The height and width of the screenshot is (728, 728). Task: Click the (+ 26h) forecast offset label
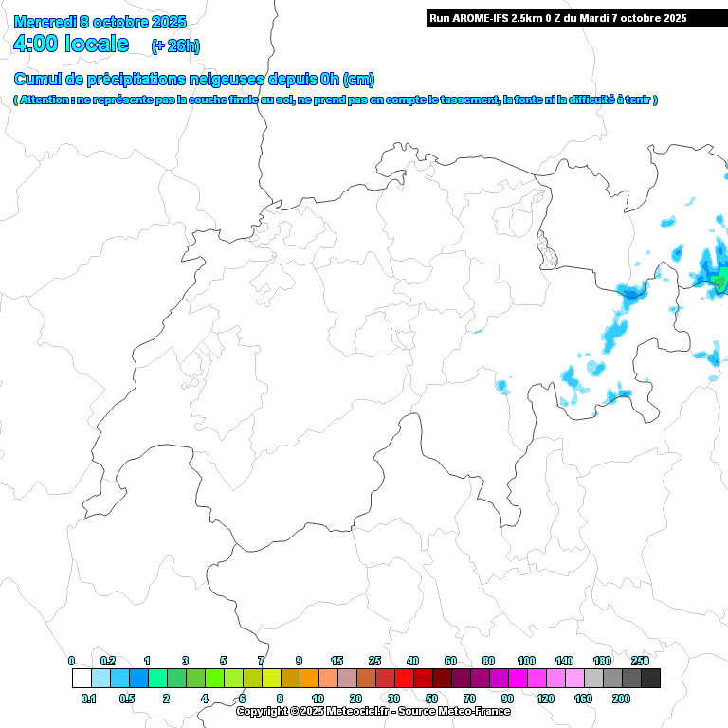coord(175,45)
